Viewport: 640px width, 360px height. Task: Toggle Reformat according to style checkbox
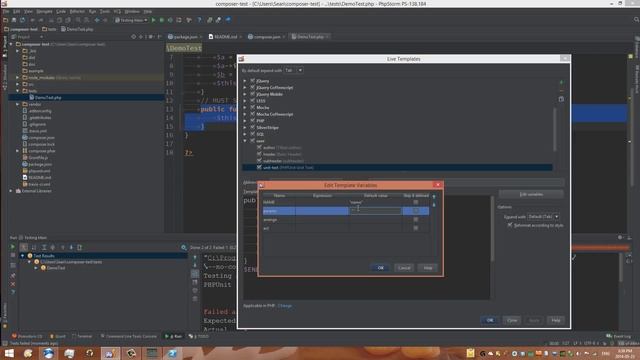click(x=510, y=225)
